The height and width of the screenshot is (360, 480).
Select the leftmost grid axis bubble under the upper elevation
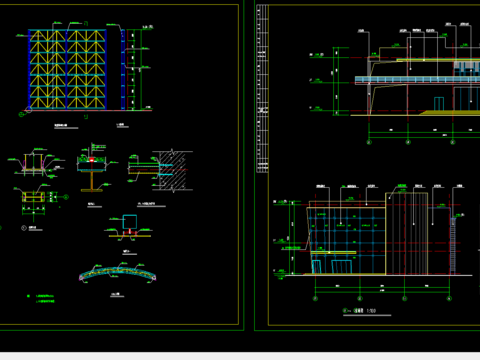point(369,142)
